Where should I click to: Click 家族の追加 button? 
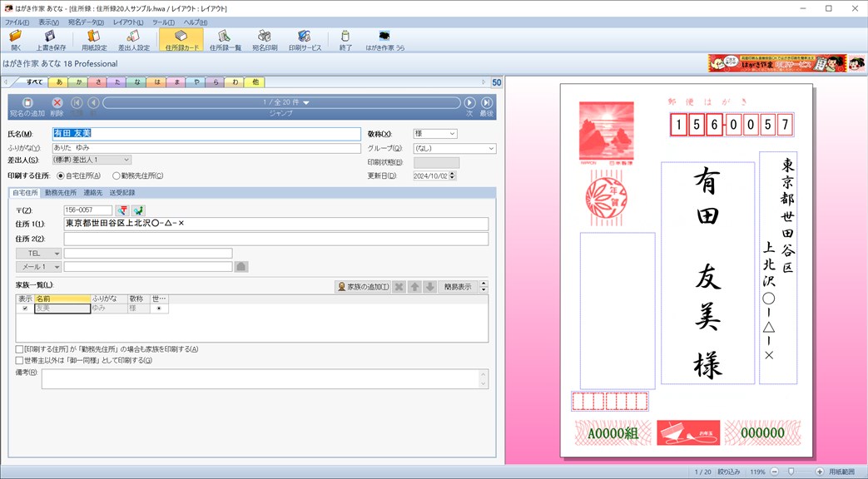click(x=363, y=287)
